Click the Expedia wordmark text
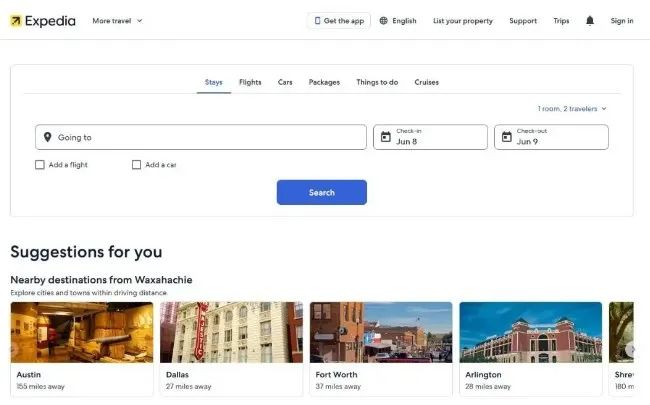The image size is (650, 405). pyautogui.click(x=50, y=21)
